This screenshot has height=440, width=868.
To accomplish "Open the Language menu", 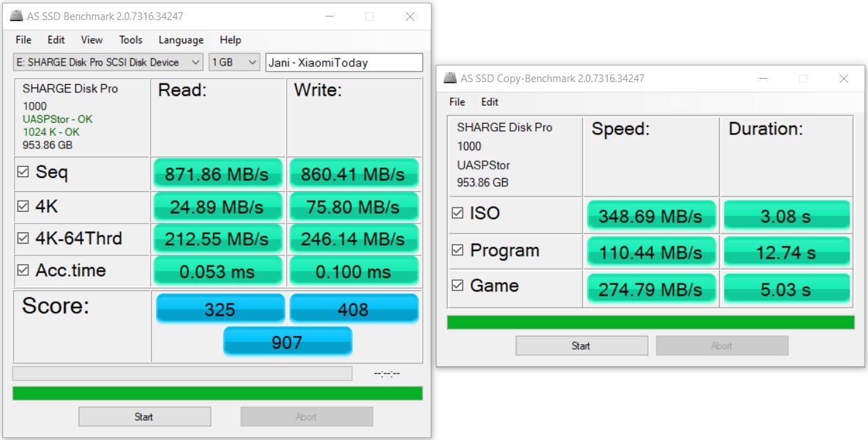I will 181,40.
